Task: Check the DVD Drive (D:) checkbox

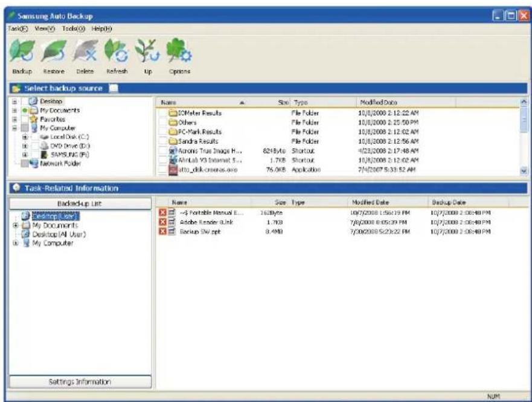Action: pos(35,146)
